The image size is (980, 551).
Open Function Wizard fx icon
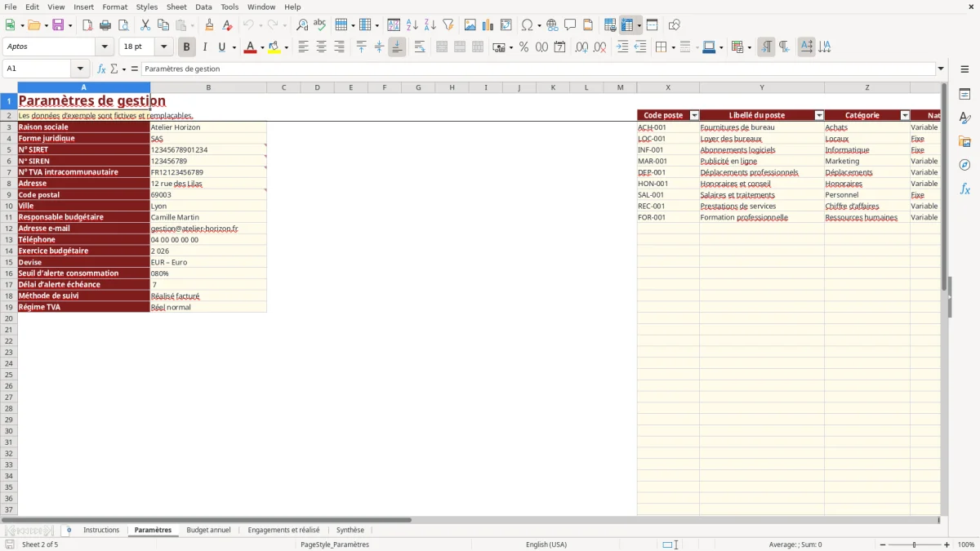101,69
